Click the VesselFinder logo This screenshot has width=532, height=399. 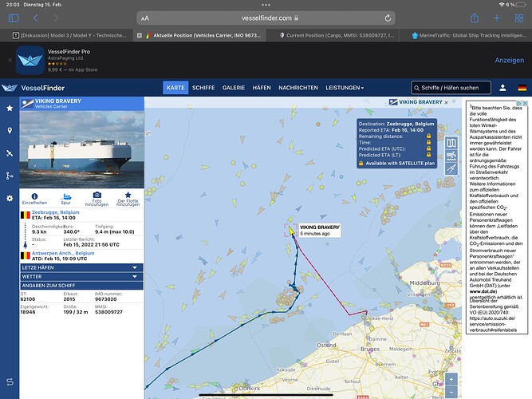tap(33, 88)
